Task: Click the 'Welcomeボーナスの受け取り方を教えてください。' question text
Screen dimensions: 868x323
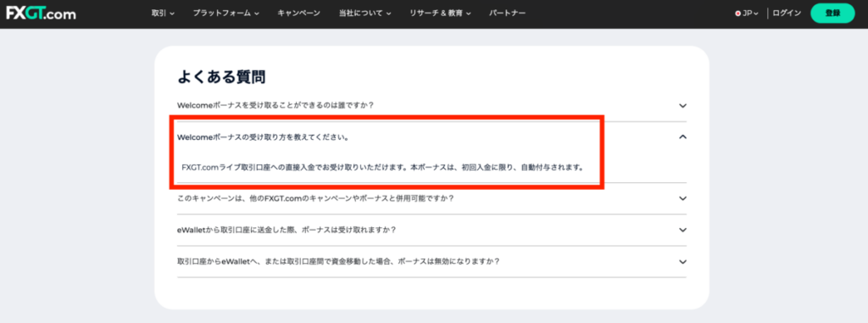Action: coord(263,137)
